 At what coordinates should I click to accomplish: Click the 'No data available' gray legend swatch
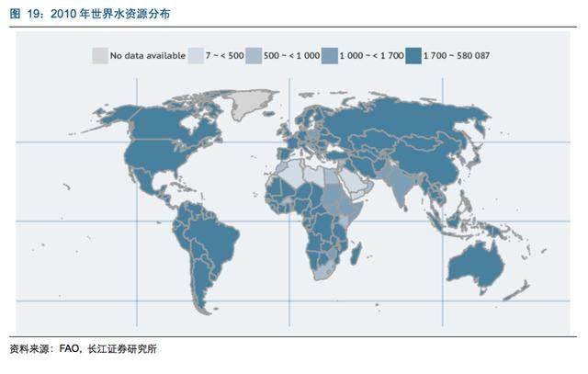[x=100, y=55]
